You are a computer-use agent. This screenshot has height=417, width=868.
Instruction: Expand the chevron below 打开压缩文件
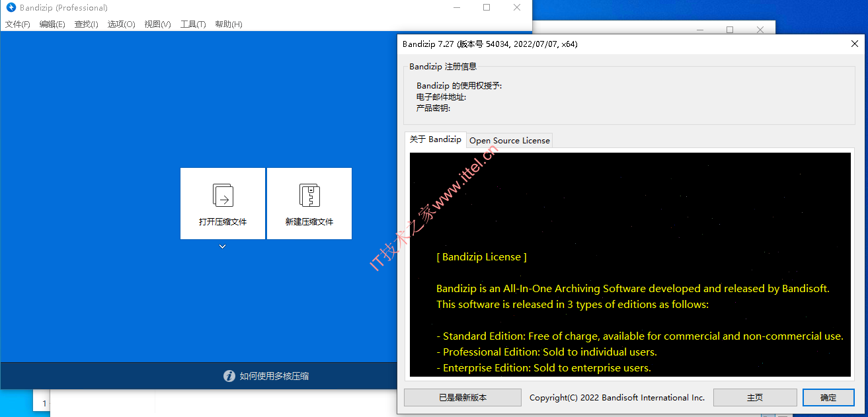[x=223, y=246]
